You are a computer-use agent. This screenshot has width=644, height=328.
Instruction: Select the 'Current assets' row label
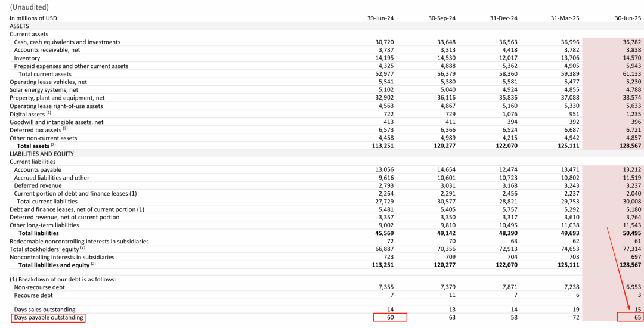pyautogui.click(x=29, y=34)
